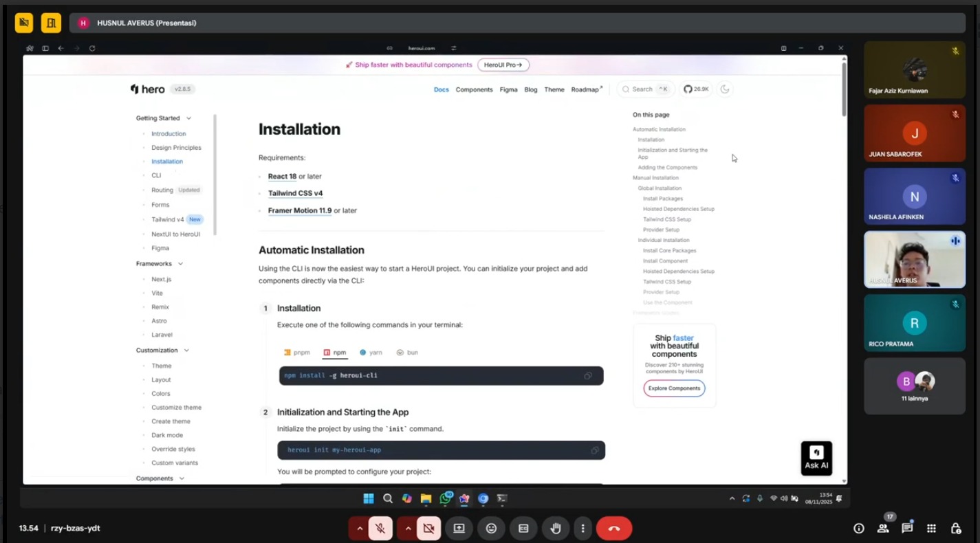Click HUSNUL AVERUS video tile

tap(914, 259)
